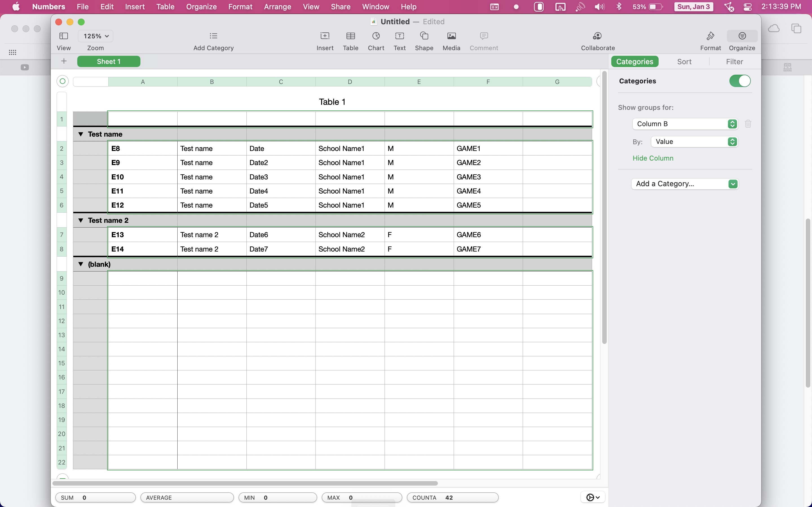Open the Chart toolbar icon
Image resolution: width=812 pixels, height=507 pixels.
[x=376, y=36]
